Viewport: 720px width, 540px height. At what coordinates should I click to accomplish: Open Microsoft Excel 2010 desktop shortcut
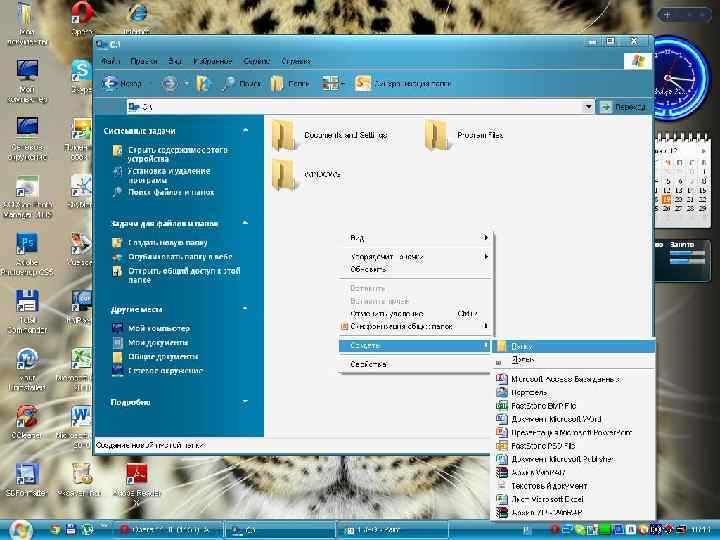78,370
